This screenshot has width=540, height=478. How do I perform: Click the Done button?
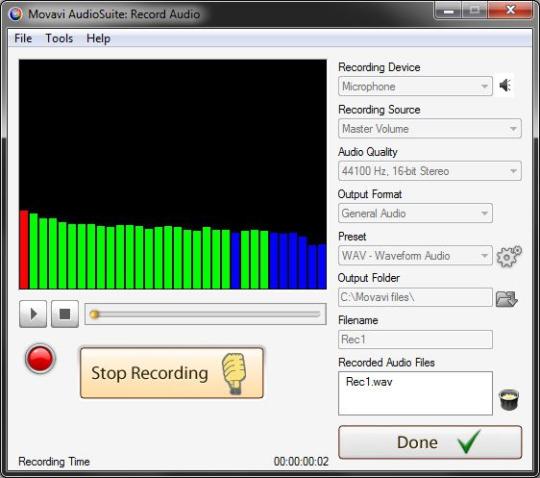(430, 443)
